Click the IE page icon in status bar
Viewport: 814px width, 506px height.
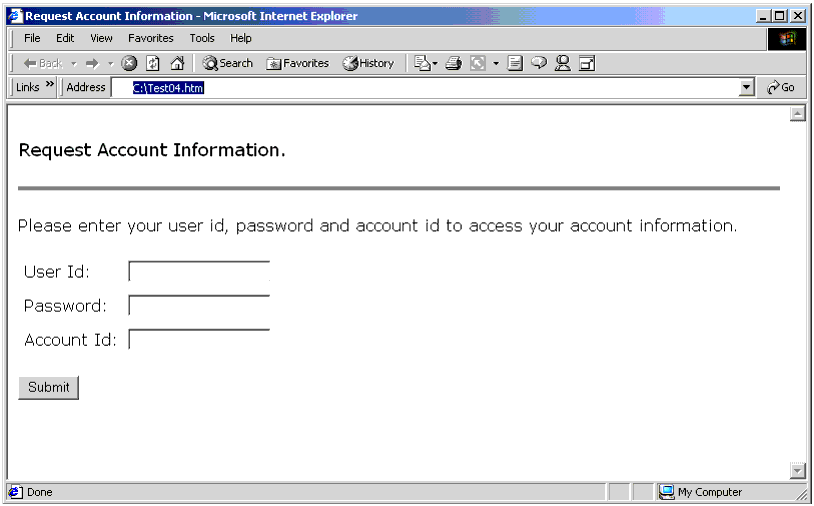tap(16, 492)
